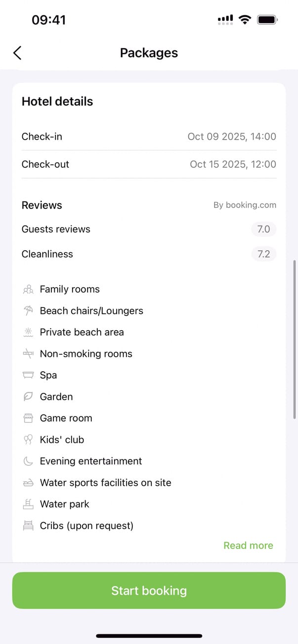
Task: Click the Evening entertainment moon icon
Action: (x=28, y=461)
